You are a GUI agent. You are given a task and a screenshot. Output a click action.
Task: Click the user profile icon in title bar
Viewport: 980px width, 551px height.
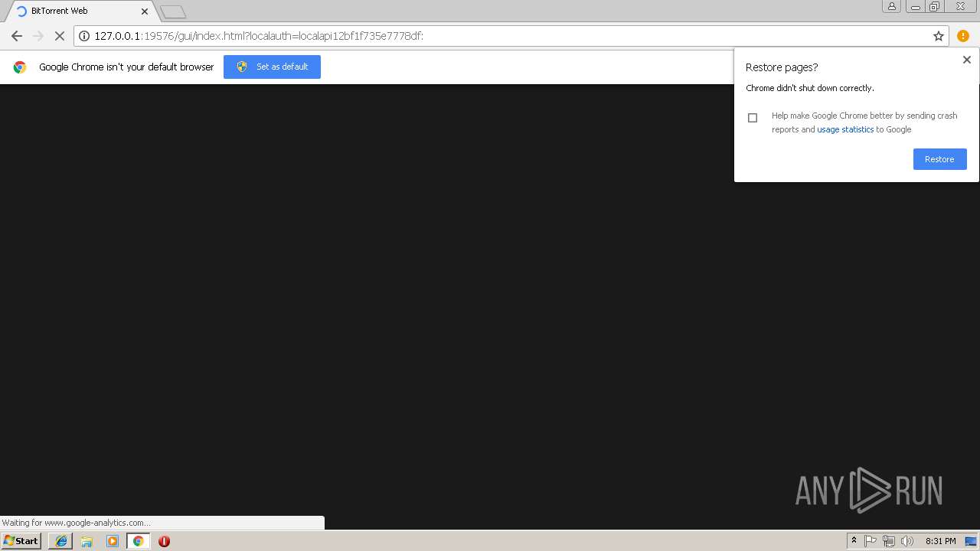click(x=892, y=7)
